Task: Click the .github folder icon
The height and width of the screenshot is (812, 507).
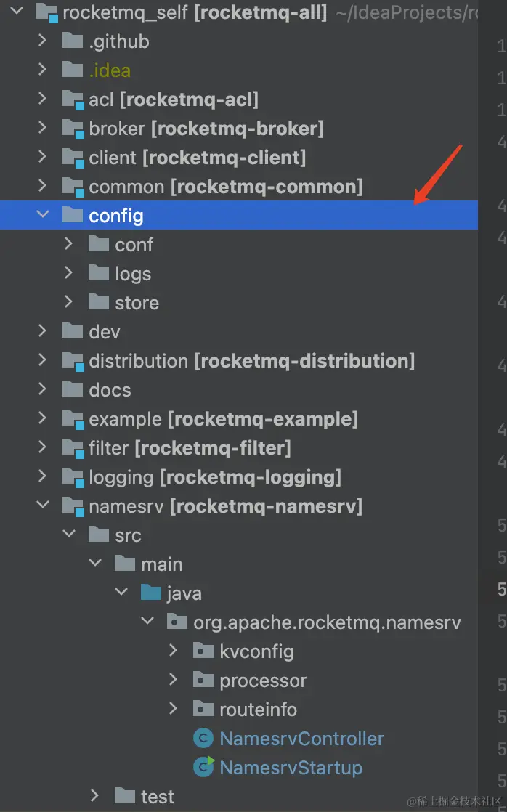Action: pyautogui.click(x=73, y=41)
